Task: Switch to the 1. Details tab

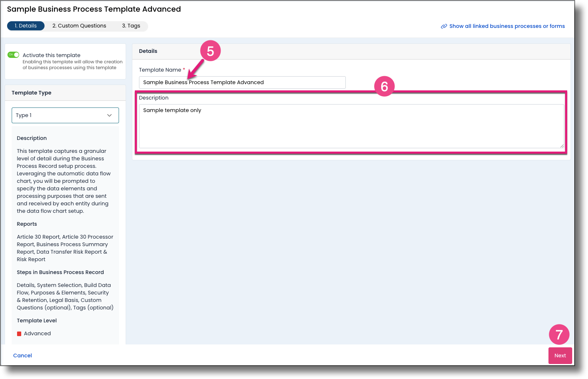Action: pyautogui.click(x=26, y=26)
